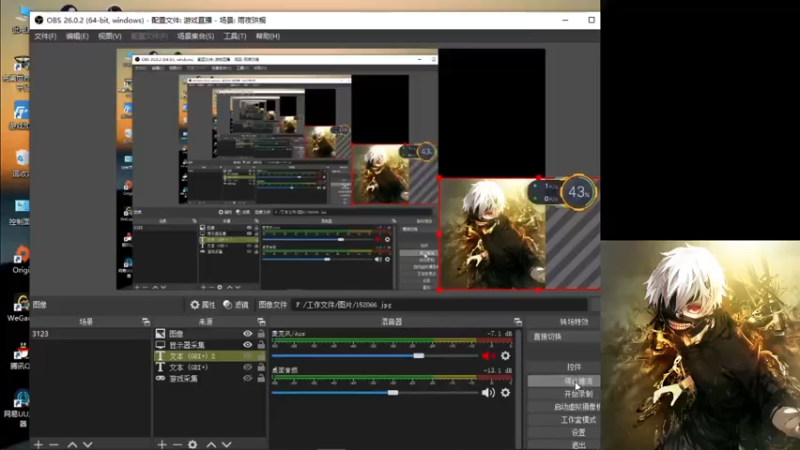The height and width of the screenshot is (450, 800).
Task: Select the 游戏采集 source row
Action: tap(210, 379)
